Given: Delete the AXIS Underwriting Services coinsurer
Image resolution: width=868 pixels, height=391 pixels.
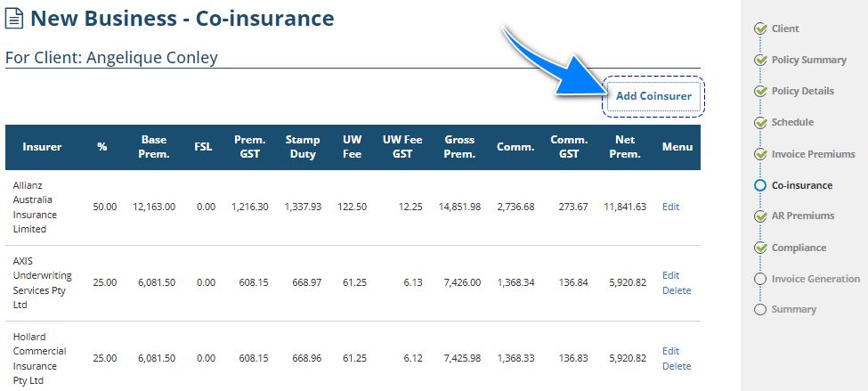Looking at the screenshot, I should (677, 290).
